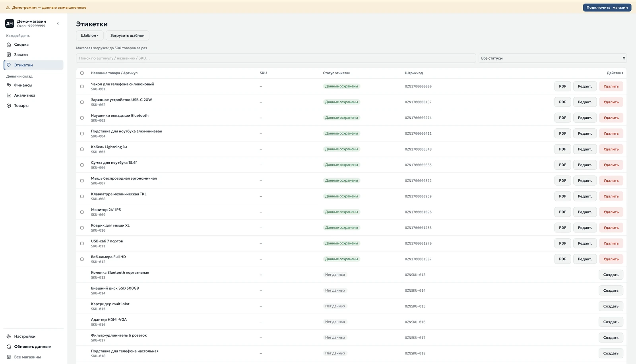Delete the Клавиатура механическая TKL label
The width and height of the screenshot is (636, 364).
pos(611,196)
